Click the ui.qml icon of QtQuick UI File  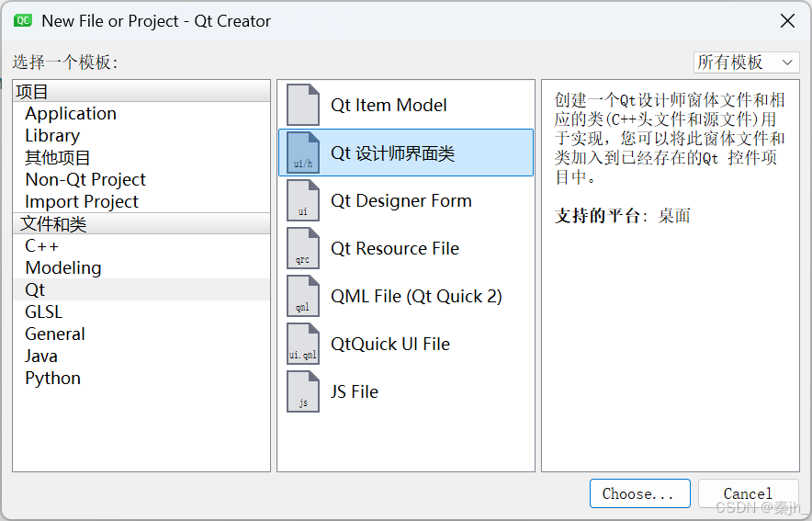pyautogui.click(x=303, y=344)
